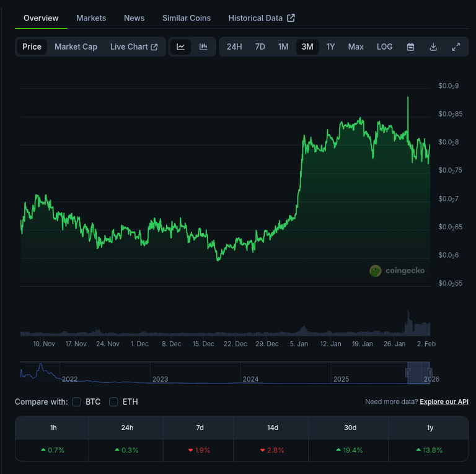Open the Markets tab

coord(91,18)
